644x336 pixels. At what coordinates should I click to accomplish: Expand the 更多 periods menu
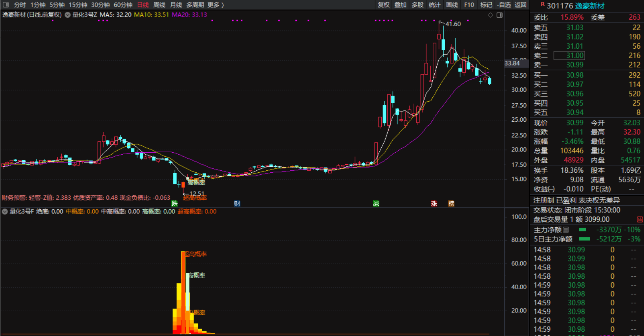pyautogui.click(x=216, y=5)
